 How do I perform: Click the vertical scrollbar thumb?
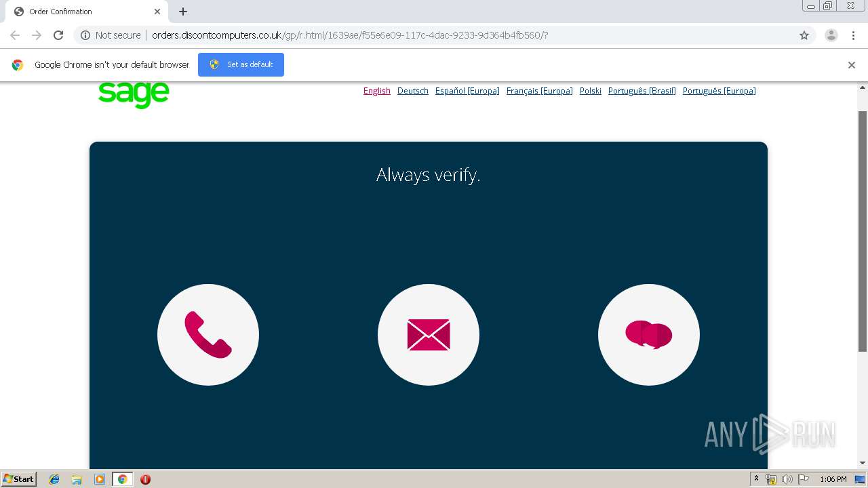coord(863,230)
